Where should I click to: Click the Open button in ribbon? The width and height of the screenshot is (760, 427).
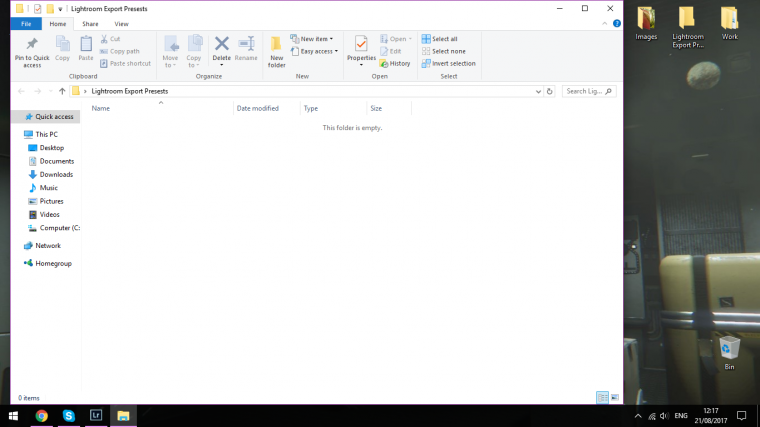[396, 39]
